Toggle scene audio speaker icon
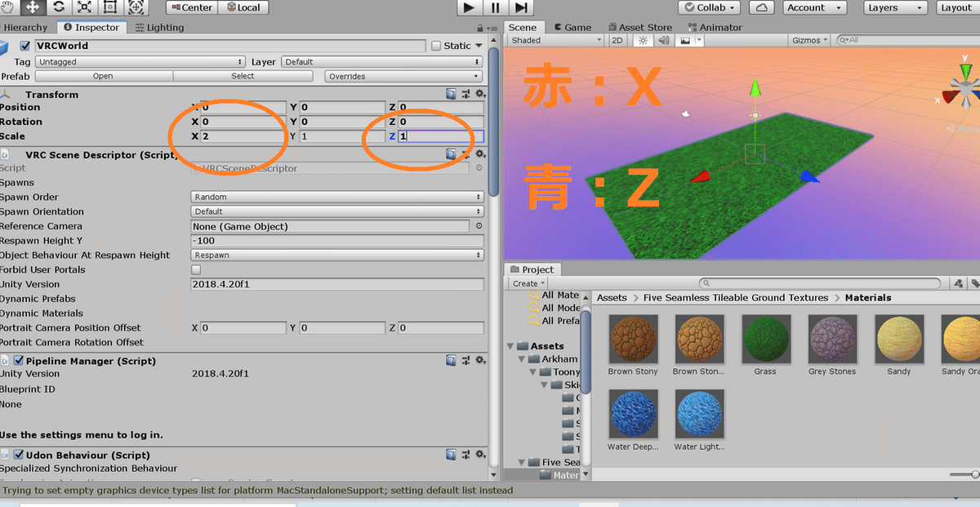This screenshot has height=507, width=980. (663, 40)
